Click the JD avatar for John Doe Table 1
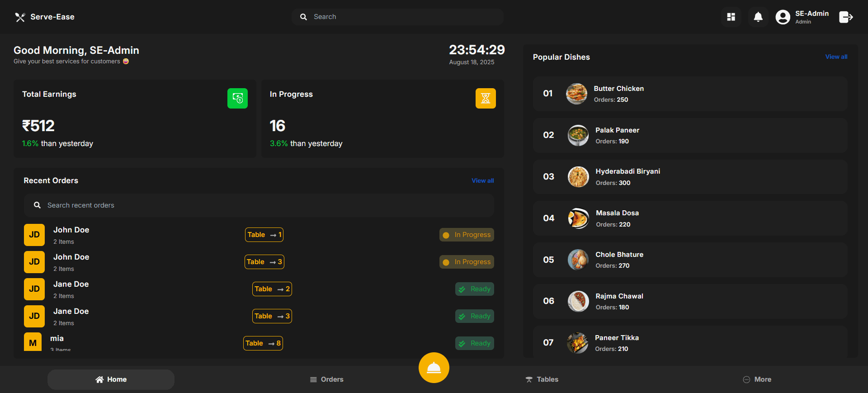 pos(34,235)
